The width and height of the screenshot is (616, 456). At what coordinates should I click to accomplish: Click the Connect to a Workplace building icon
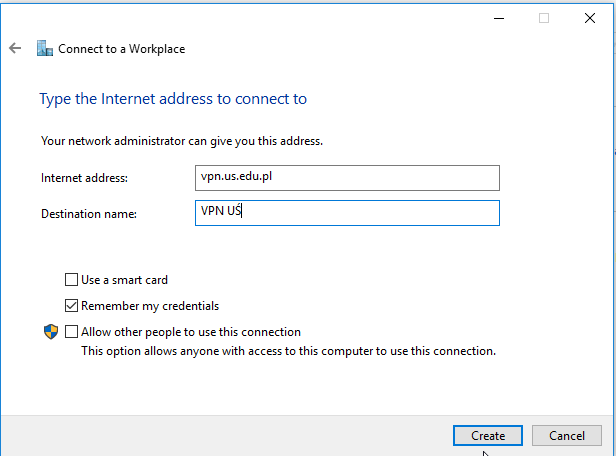(x=45, y=48)
